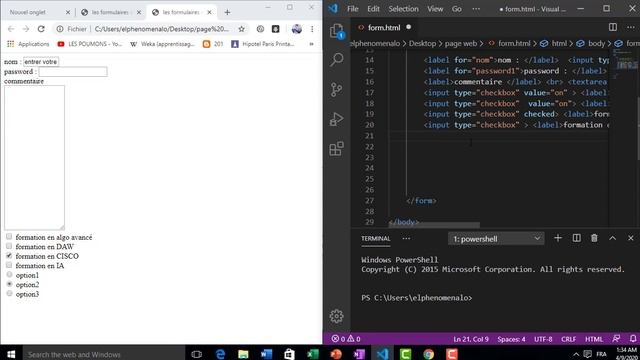This screenshot has height=360, width=640.
Task: Open the Extensions view
Action: (336, 149)
